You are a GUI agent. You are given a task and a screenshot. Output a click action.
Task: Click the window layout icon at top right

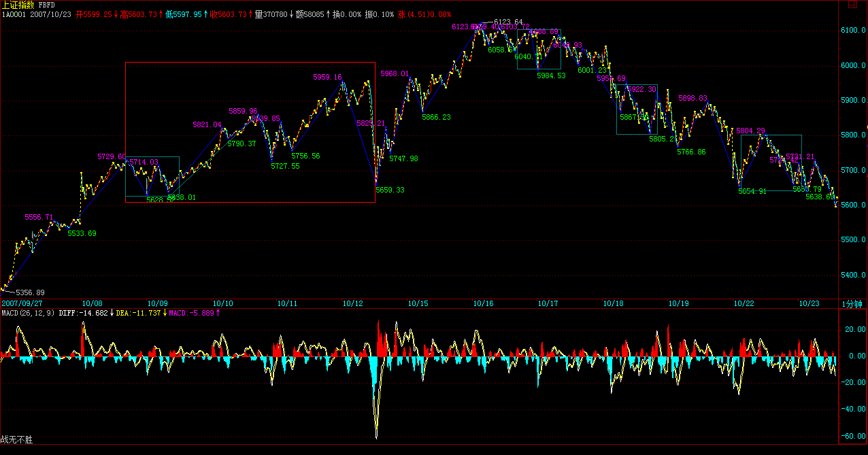[851, 5]
